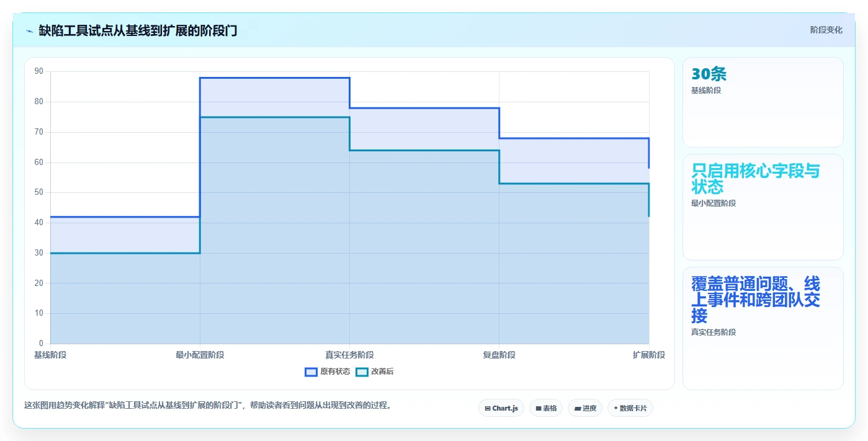The height and width of the screenshot is (441, 868).
Task: Click the 扩展阶段 x-axis label
Action: [649, 355]
